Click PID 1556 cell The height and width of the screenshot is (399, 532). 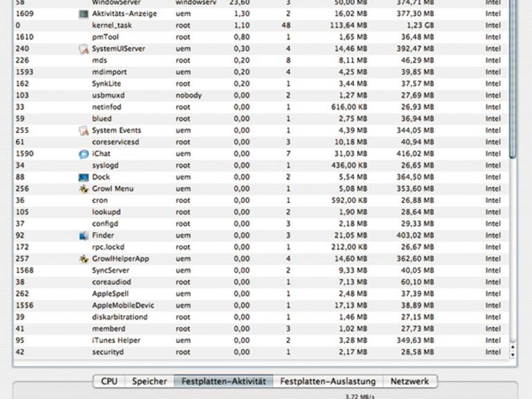click(x=24, y=305)
